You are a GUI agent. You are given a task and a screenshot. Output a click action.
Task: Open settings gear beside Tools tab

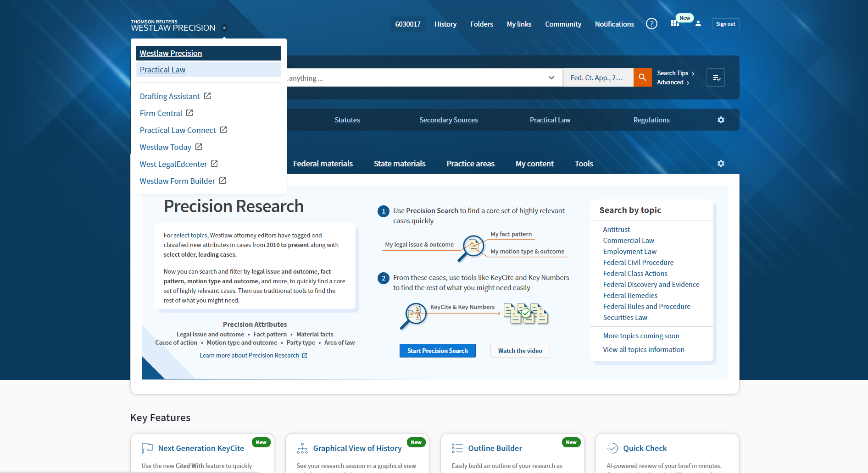(721, 164)
